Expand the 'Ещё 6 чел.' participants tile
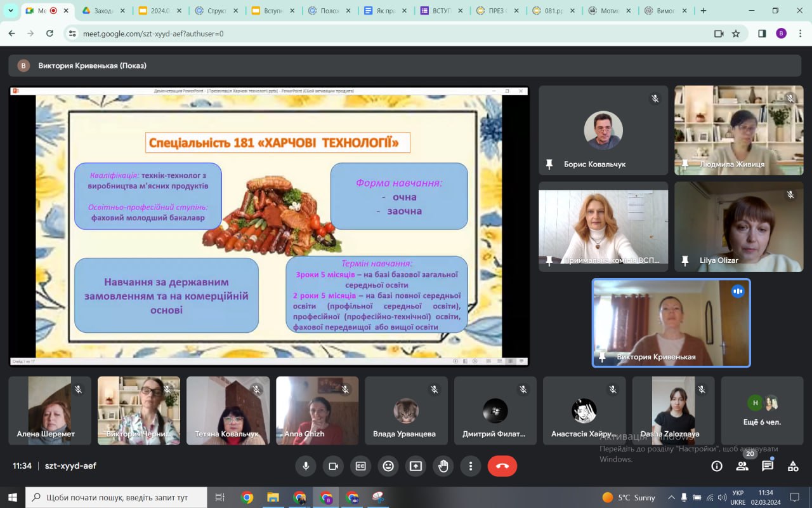The height and width of the screenshot is (508, 812). click(762, 410)
